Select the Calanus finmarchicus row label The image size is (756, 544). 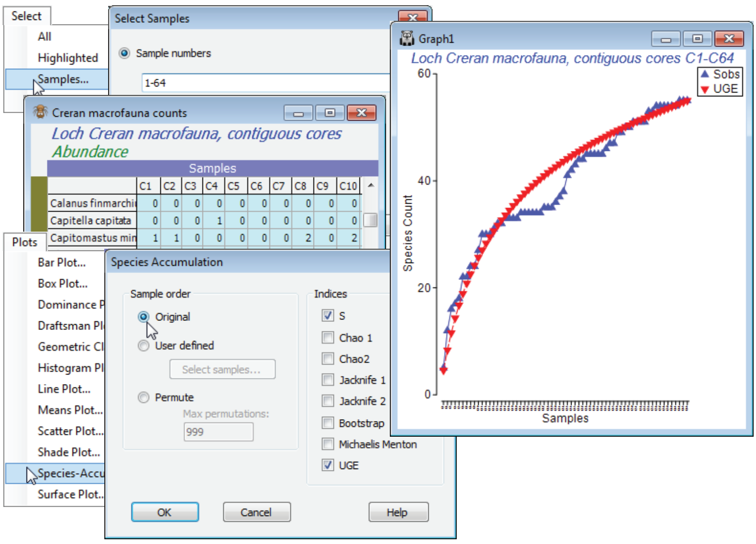click(x=93, y=203)
